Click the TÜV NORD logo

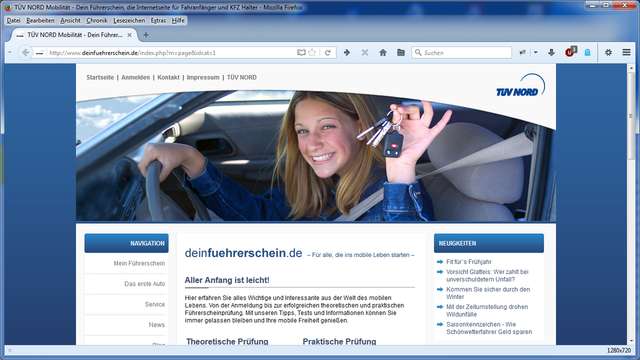[x=520, y=86]
